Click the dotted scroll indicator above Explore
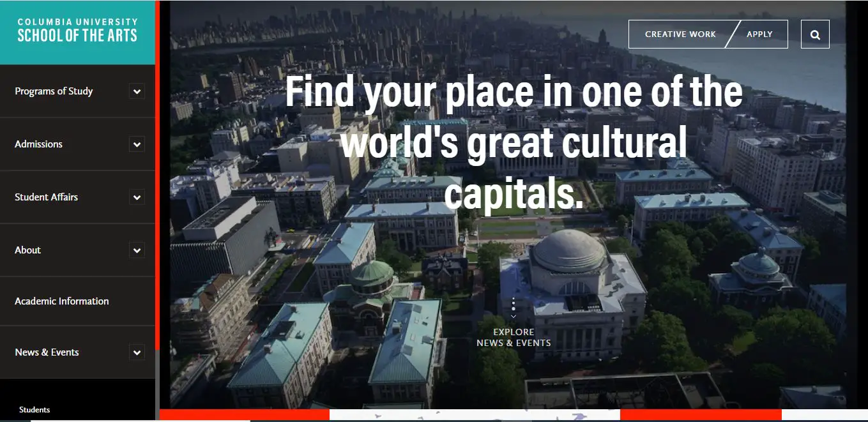 click(x=513, y=305)
